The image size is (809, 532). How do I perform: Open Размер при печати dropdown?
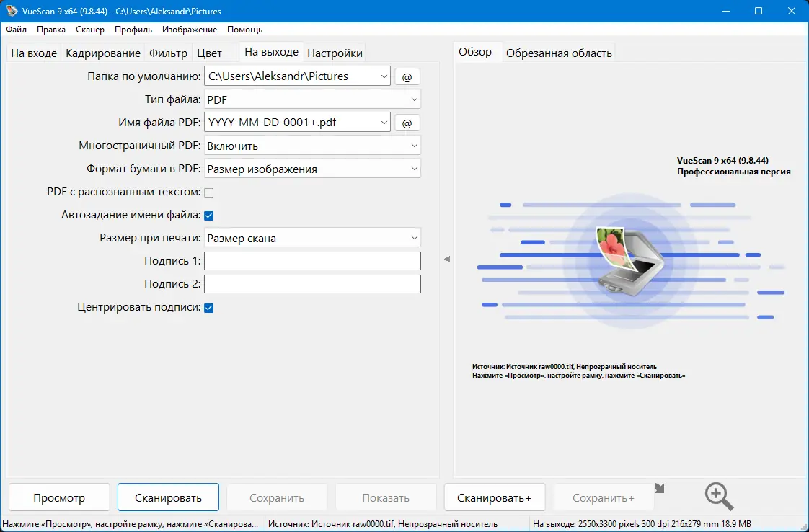pyautogui.click(x=313, y=238)
